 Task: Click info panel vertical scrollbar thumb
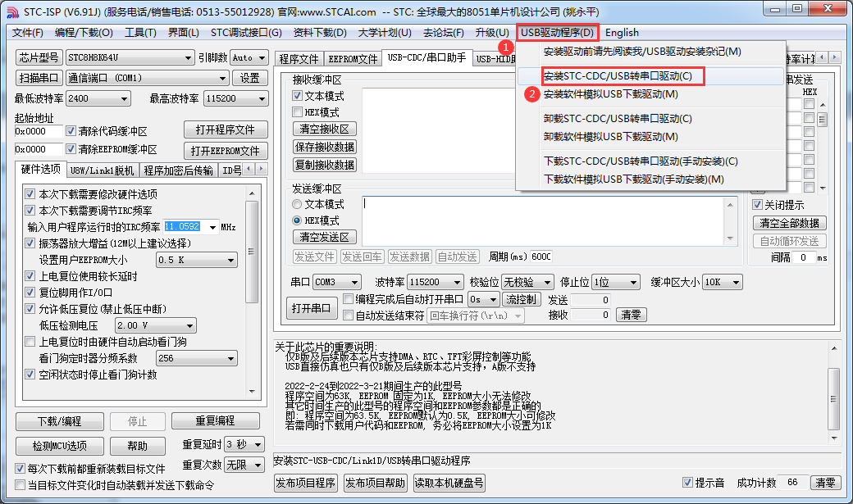click(x=833, y=399)
